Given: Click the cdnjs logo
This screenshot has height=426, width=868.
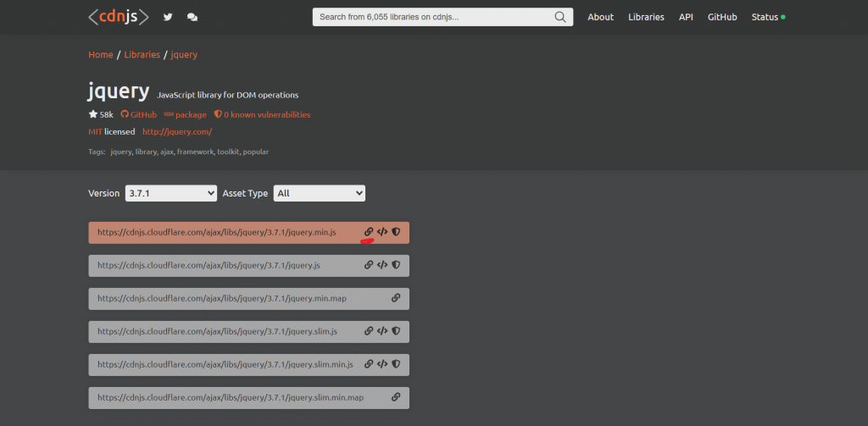Looking at the screenshot, I should click(x=119, y=17).
